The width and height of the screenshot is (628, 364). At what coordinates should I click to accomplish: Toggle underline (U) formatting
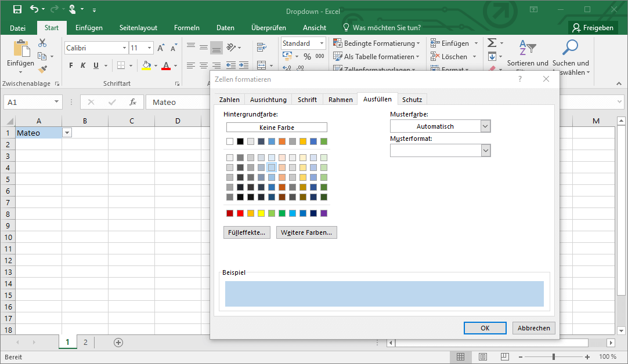pyautogui.click(x=96, y=65)
